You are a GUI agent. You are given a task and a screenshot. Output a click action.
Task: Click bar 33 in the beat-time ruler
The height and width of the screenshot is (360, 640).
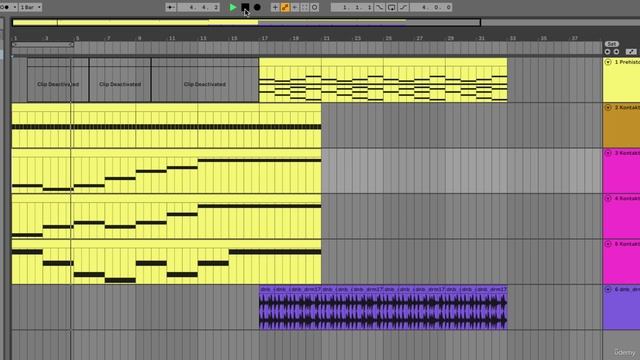click(x=513, y=38)
